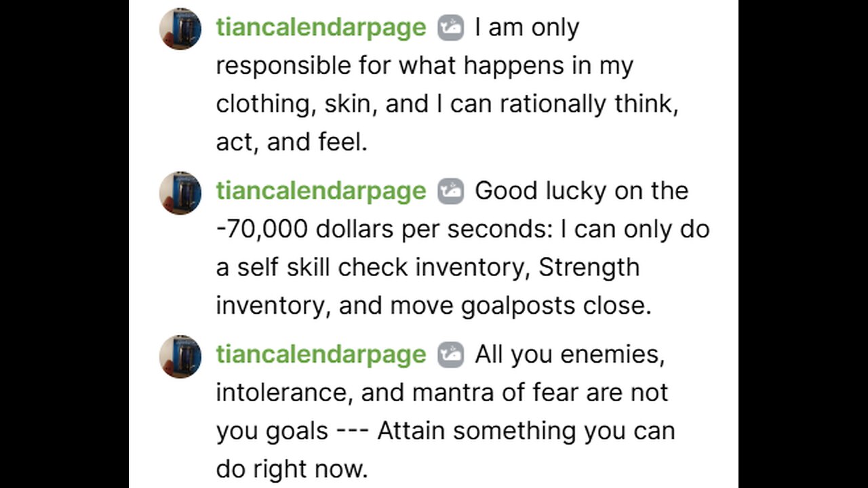868x488 pixels.
Task: Click the words "Good lucky on the"
Action: pos(581,191)
